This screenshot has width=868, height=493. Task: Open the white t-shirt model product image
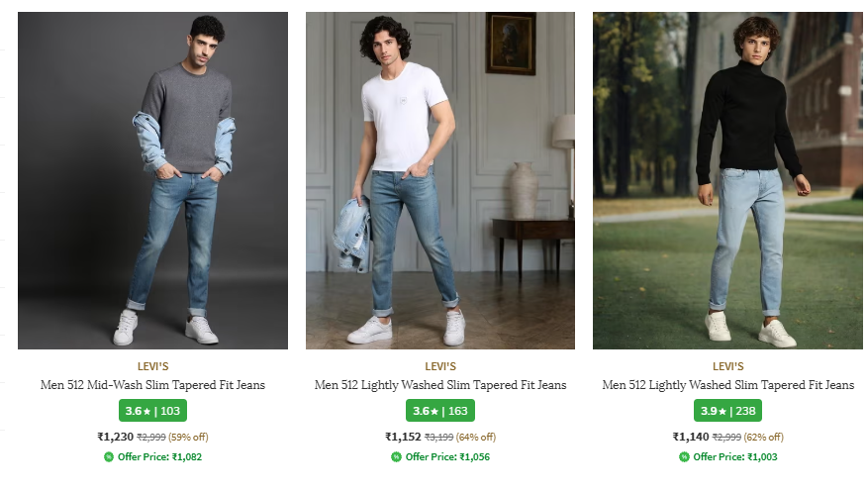click(440, 180)
